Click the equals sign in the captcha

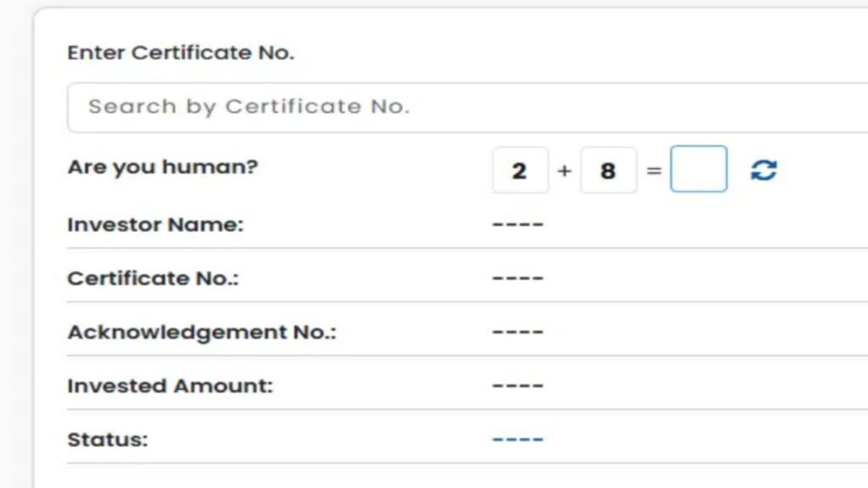pyautogui.click(x=654, y=171)
